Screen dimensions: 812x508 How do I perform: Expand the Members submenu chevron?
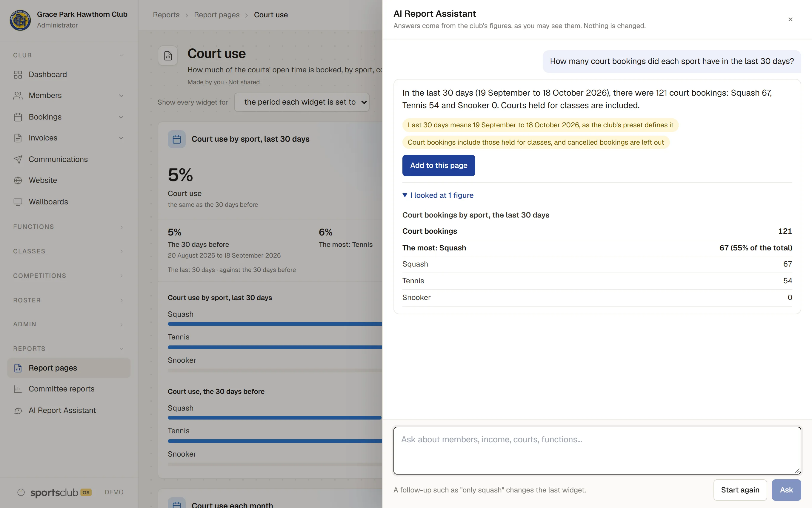tap(121, 96)
